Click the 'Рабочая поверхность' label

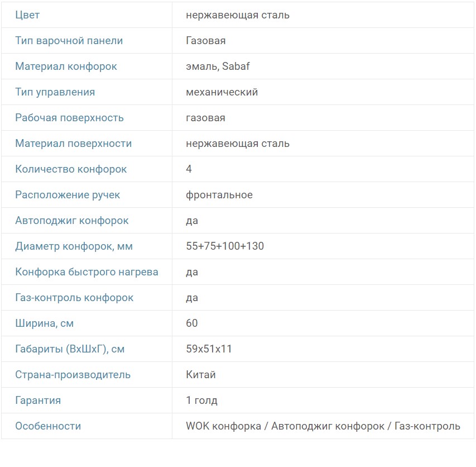coord(69,118)
